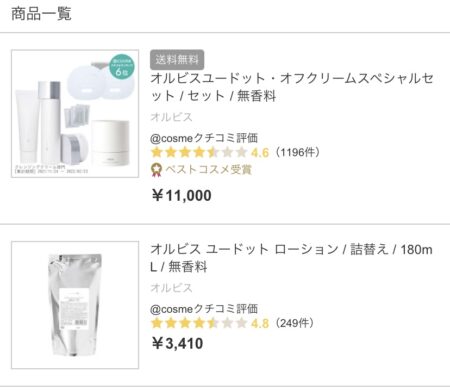This screenshot has height=390, width=450.
Task: Open the (249件) review count
Action: pos(294,323)
